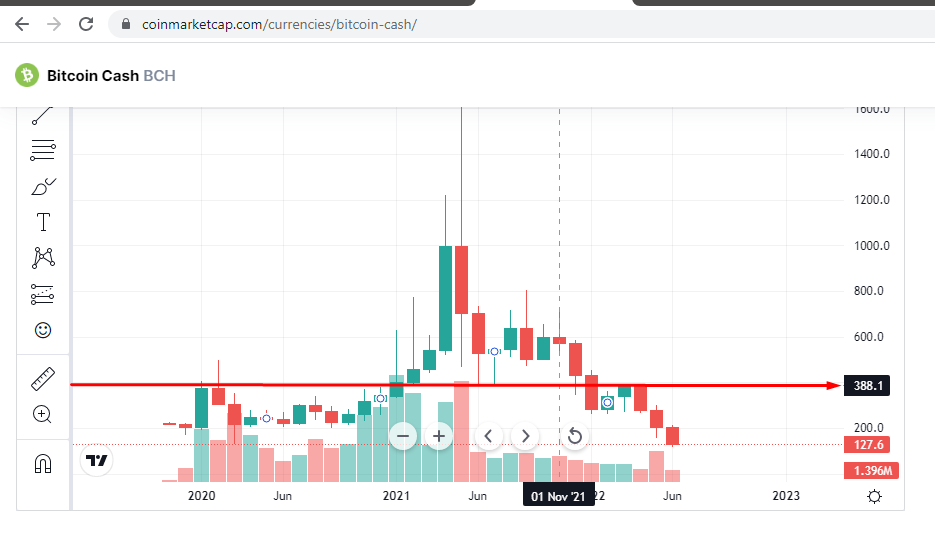This screenshot has width=935, height=541.
Task: Click the green Bitcoin Cash logo
Action: point(27,75)
